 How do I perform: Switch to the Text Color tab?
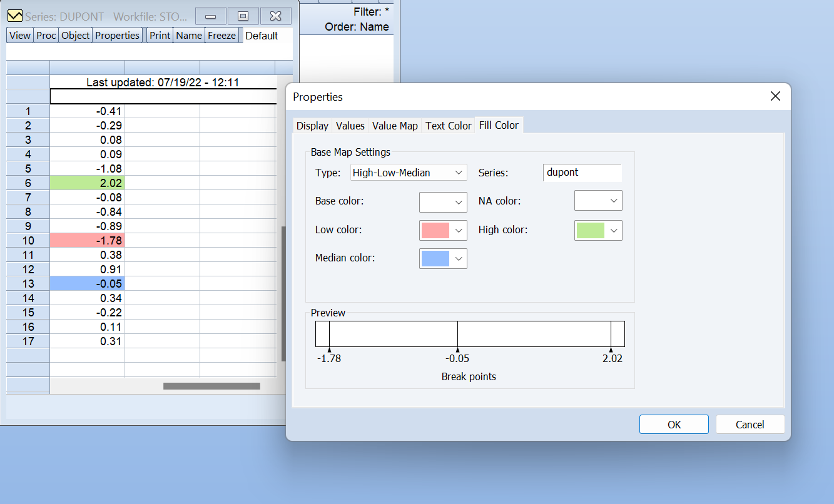(x=448, y=125)
